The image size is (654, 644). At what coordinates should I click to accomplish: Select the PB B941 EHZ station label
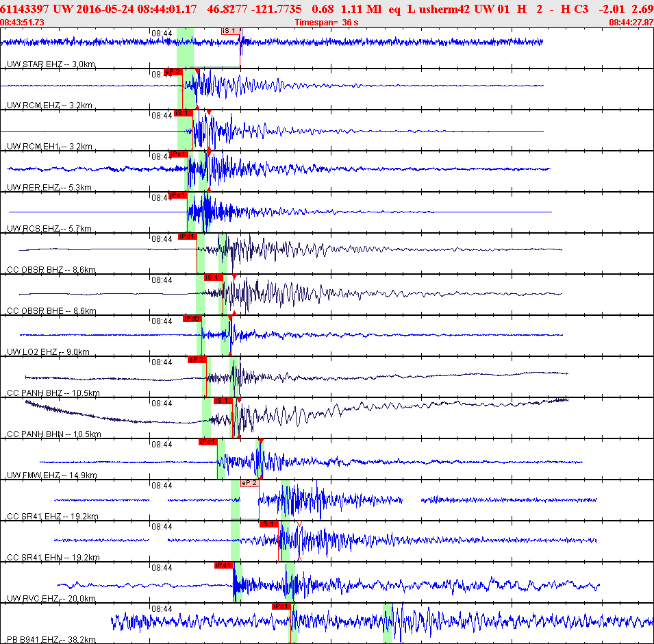click(51, 639)
